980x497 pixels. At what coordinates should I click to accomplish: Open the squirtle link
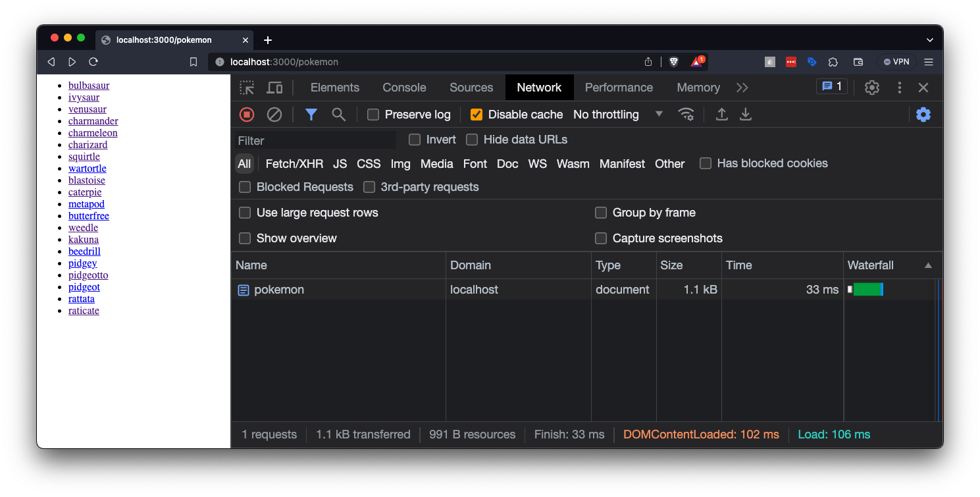84,157
